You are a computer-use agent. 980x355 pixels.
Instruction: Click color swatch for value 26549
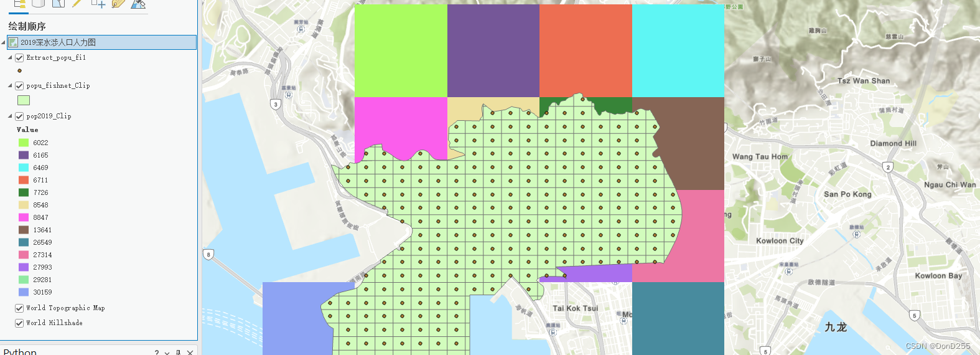[24, 242]
